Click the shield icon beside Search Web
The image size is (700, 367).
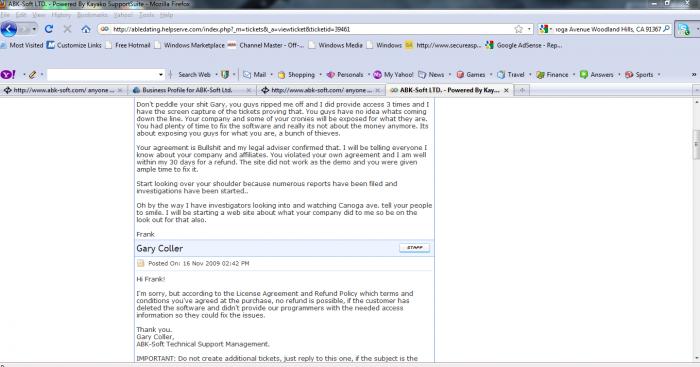pyautogui.click(x=225, y=75)
